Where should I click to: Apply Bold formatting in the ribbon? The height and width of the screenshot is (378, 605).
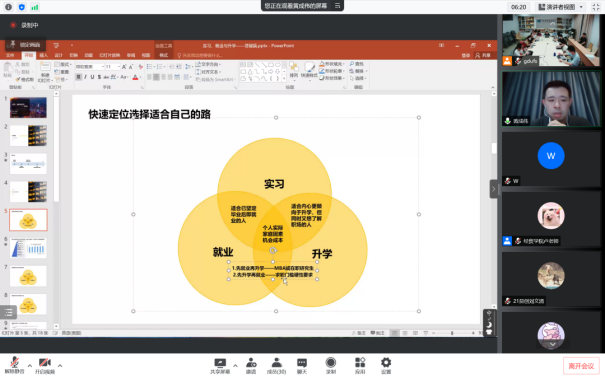coord(78,77)
